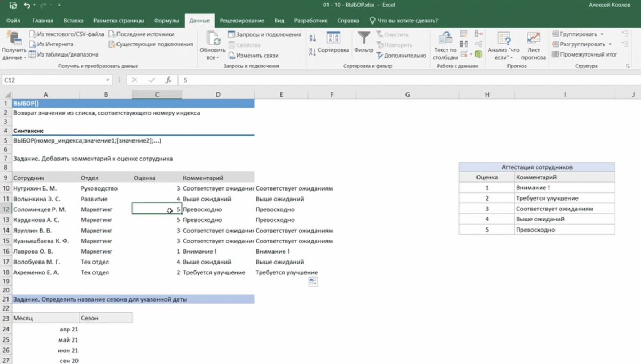The height and width of the screenshot is (364, 641).
Task: Select the 'Внимание !' cell in Аттестация table
Action: pyautogui.click(x=565, y=188)
